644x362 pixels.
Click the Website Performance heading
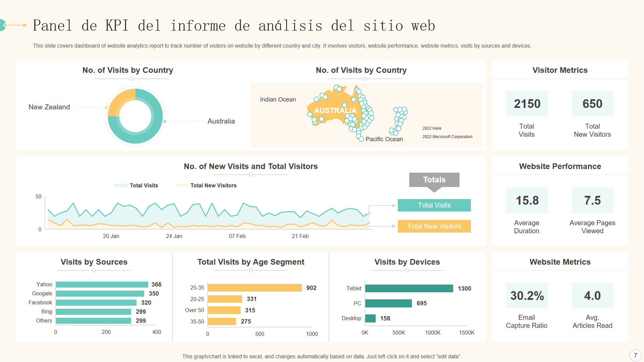560,166
